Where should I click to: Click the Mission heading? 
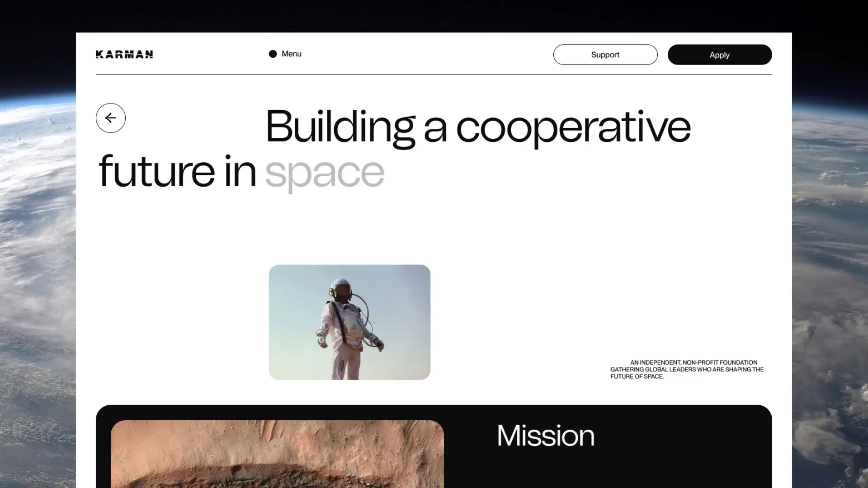pyautogui.click(x=546, y=436)
